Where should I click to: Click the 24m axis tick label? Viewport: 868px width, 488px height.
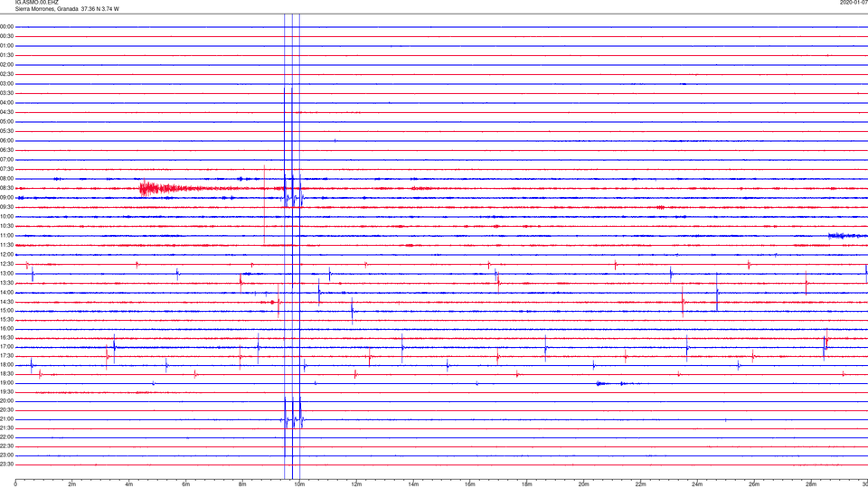697,484
